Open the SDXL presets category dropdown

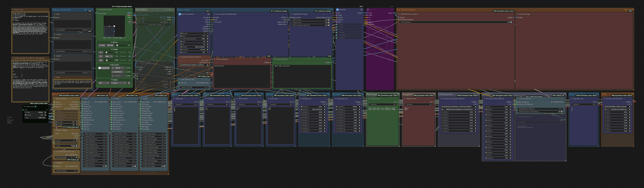pos(104,83)
